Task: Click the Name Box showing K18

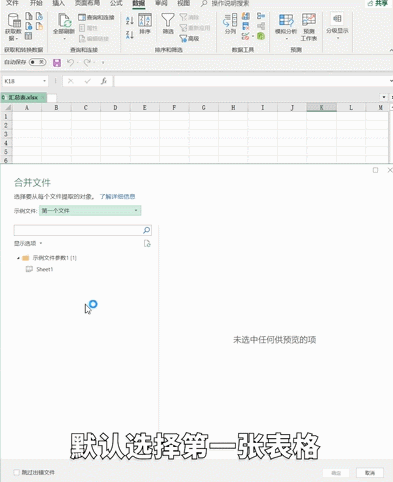Action: [x=22, y=81]
